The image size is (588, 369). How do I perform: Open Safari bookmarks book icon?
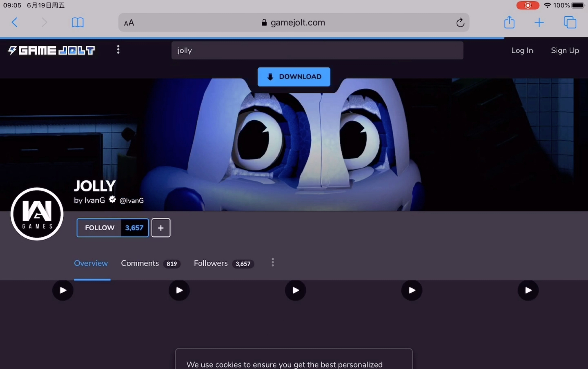coord(78,22)
